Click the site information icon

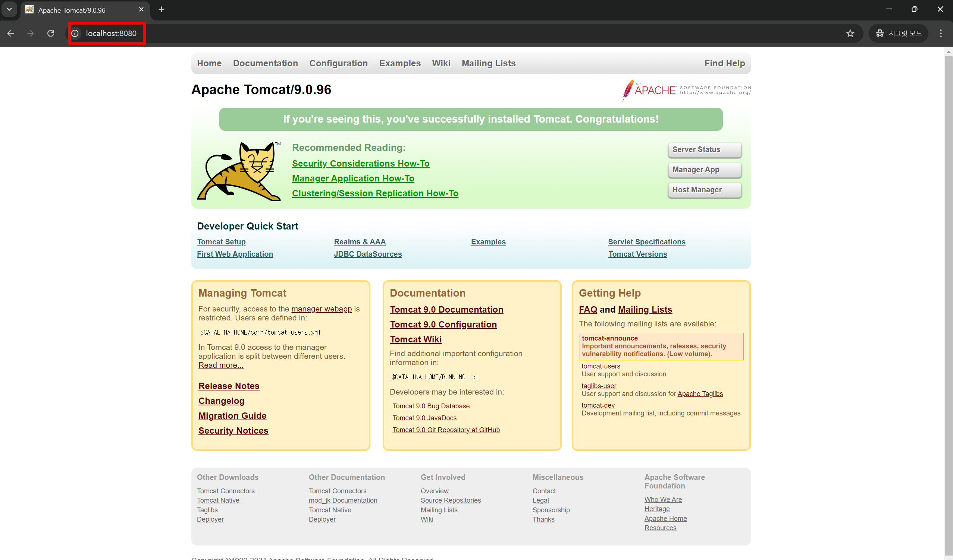[75, 33]
